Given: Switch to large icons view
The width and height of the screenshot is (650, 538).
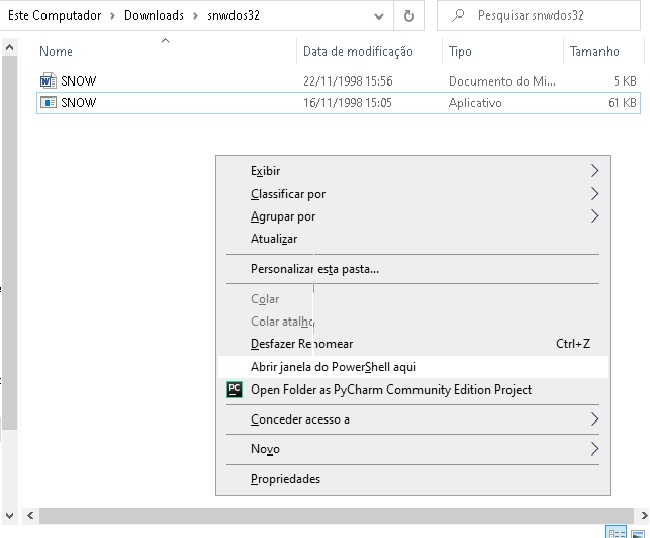Looking at the screenshot, I should coord(640,531).
